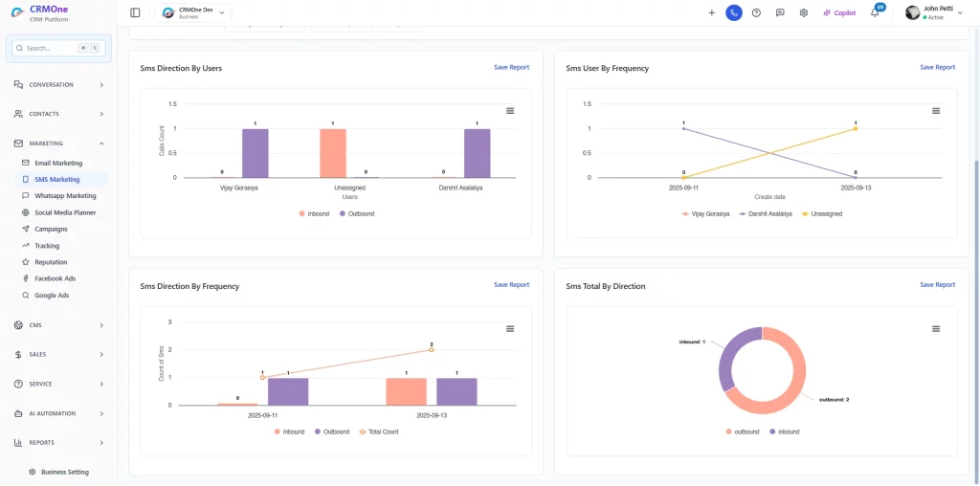Open Business Setting
This screenshot has width=980, height=486.
pos(58,473)
